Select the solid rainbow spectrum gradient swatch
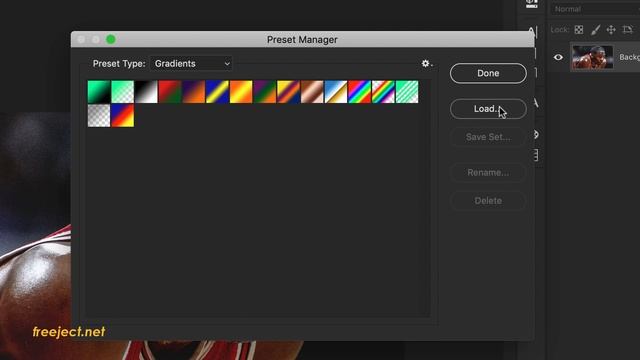640x360 pixels. pos(360,92)
